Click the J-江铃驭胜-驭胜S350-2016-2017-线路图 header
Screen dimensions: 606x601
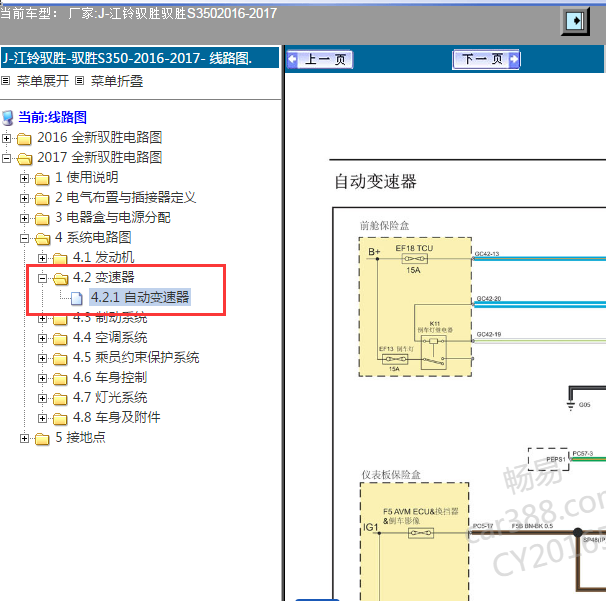coord(140,58)
